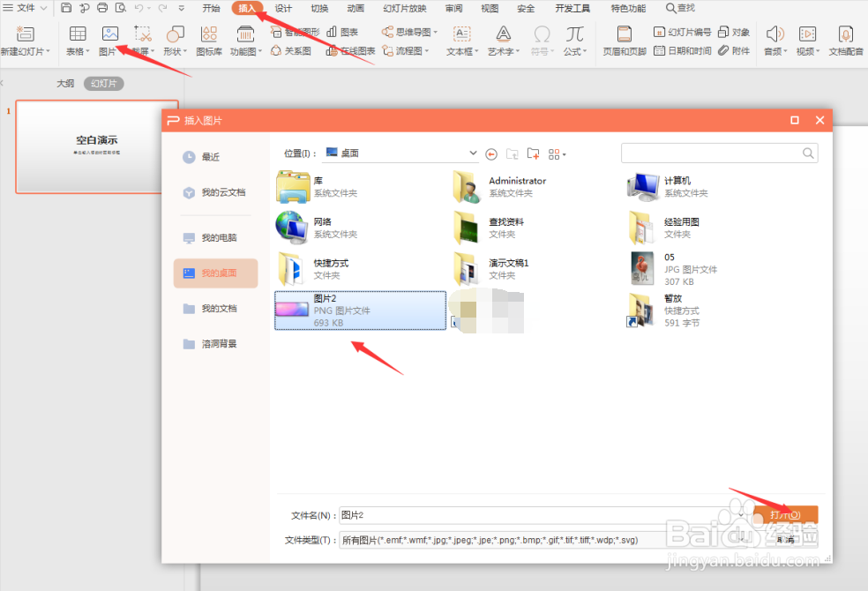This screenshot has width=868, height=591.
Task: Open the 表格 (Table) insert tool
Action: click(x=77, y=40)
